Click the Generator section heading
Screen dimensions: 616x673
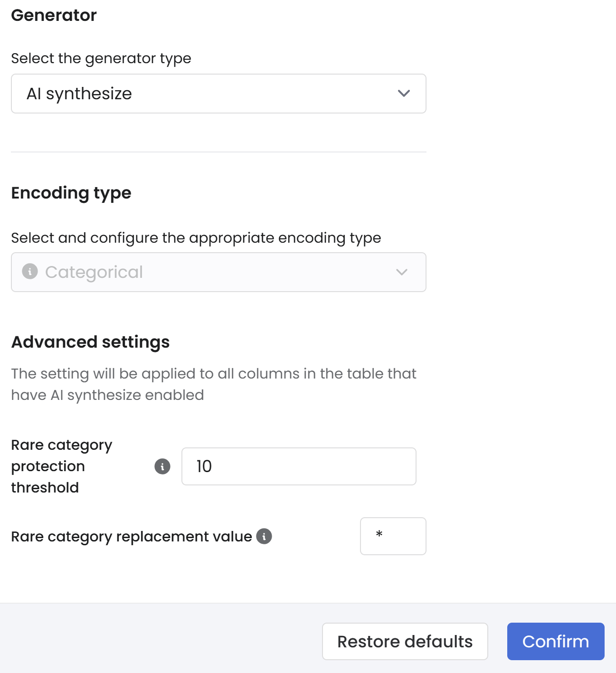[54, 15]
